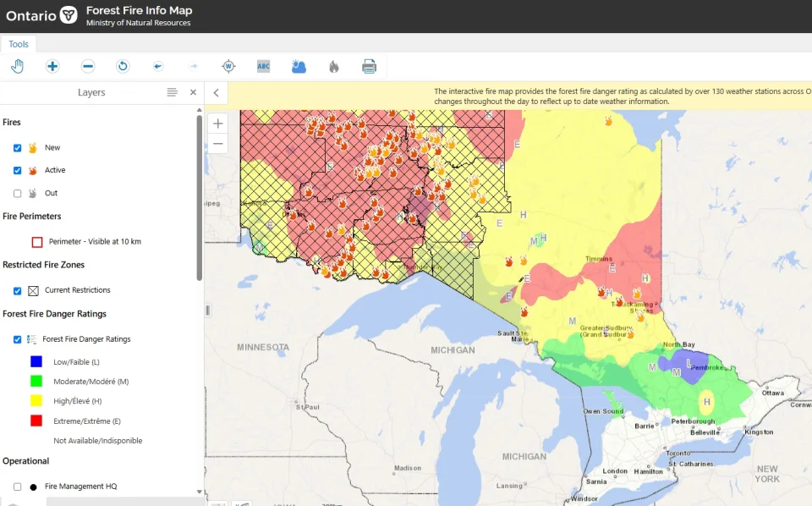812x506 pixels.
Task: Go to previous map extent arrow
Action: tap(158, 66)
